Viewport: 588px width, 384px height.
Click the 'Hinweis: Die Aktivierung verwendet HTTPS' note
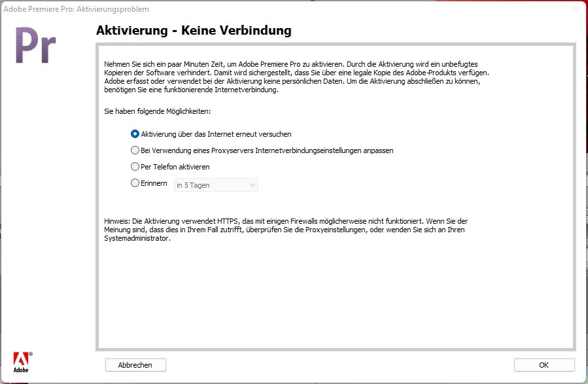286,230
